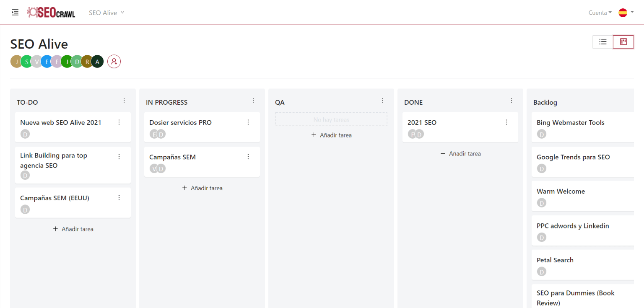Switch to kanban board view

[623, 42]
